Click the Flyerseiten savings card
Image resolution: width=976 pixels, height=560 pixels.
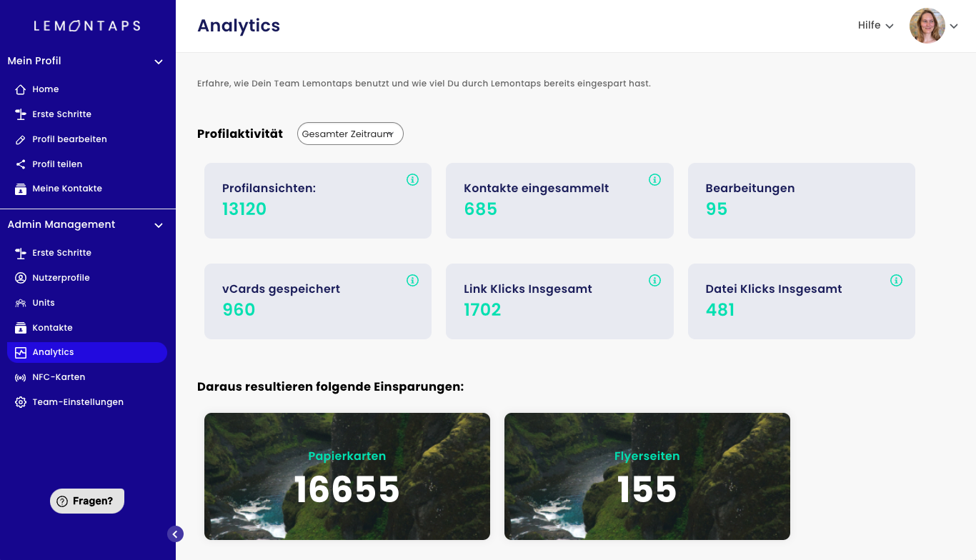647,476
